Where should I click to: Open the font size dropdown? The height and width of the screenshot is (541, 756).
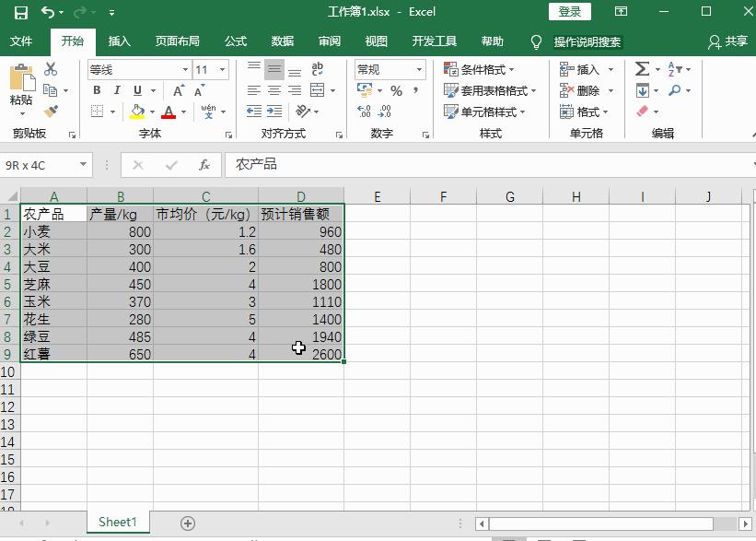(222, 69)
